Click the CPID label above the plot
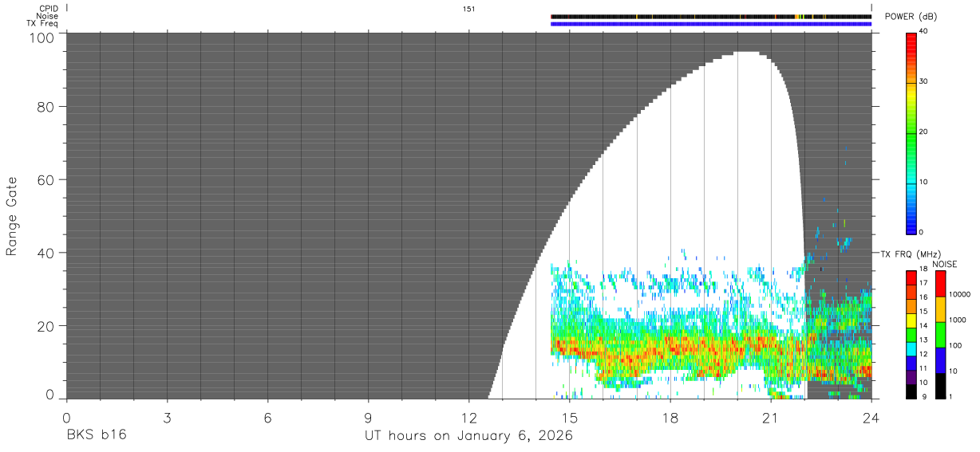This screenshot has width=980, height=452. 47,9
